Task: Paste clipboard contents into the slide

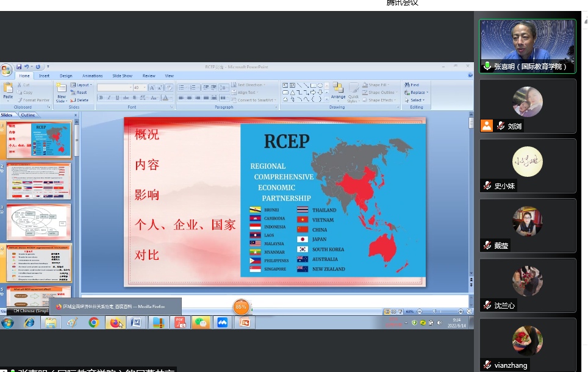Action: 8,92
